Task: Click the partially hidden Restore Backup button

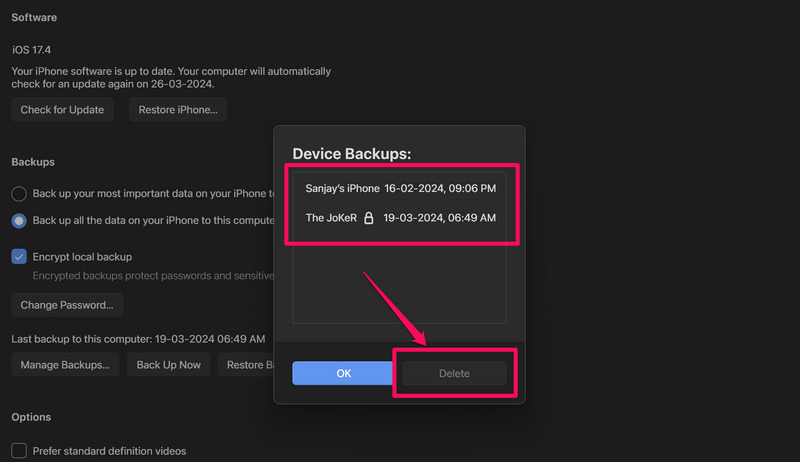Action: point(245,365)
